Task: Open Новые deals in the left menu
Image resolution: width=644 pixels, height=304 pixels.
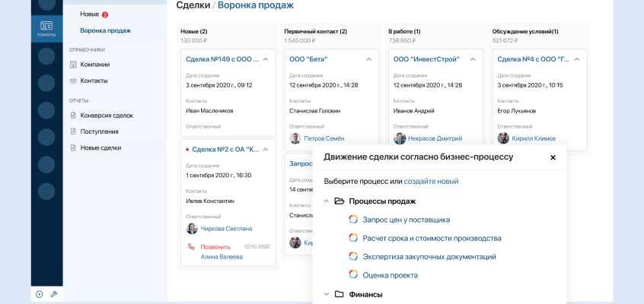Action: [89, 14]
